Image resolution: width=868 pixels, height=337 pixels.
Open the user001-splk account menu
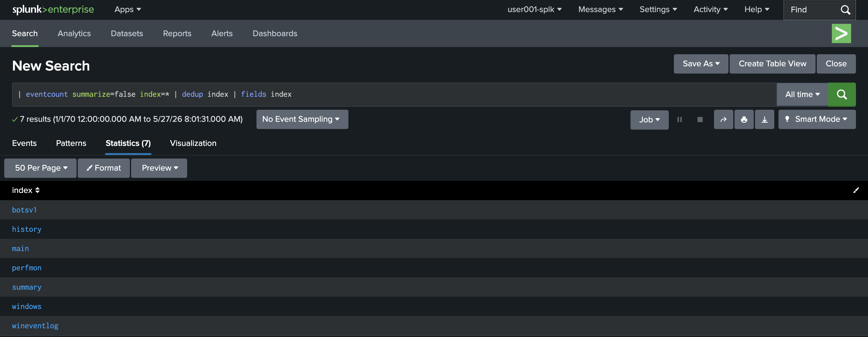[x=534, y=9]
